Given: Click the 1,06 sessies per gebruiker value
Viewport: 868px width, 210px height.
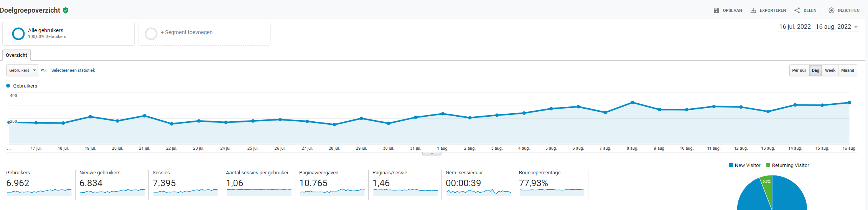Looking at the screenshot, I should (235, 183).
